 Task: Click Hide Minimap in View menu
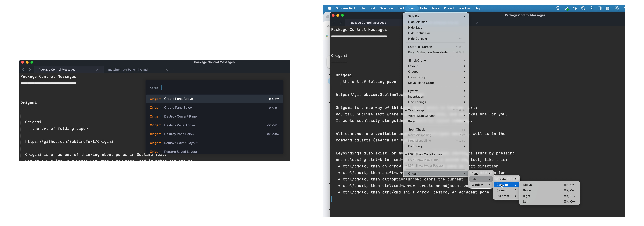pos(435,22)
